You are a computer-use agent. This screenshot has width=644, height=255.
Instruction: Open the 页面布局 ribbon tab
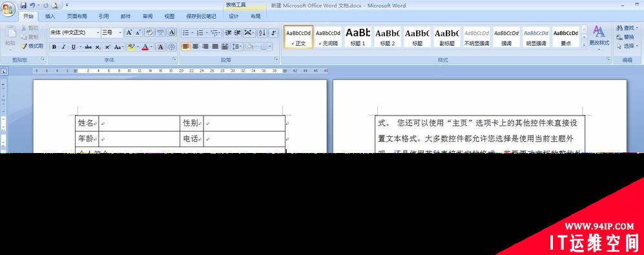(x=78, y=16)
